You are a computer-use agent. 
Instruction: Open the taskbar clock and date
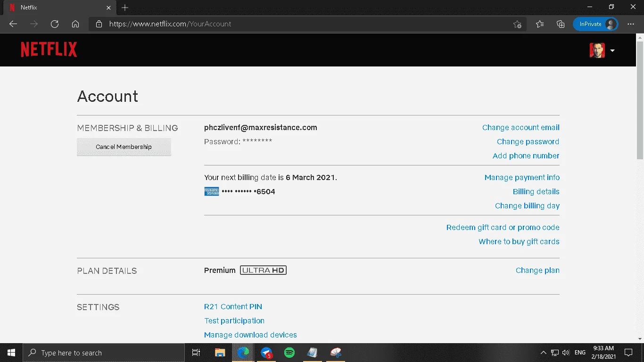click(x=603, y=353)
